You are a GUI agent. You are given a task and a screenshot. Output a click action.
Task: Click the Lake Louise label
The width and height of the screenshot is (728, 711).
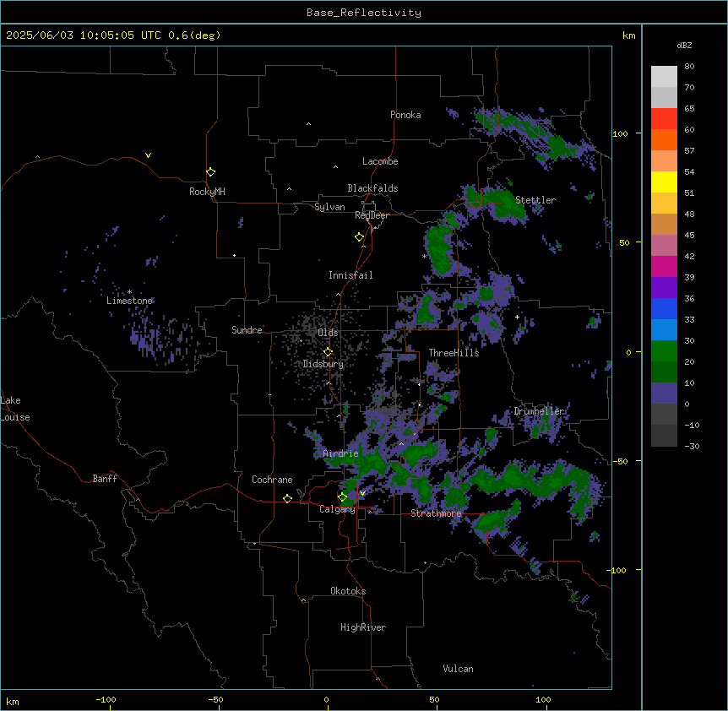15,409
